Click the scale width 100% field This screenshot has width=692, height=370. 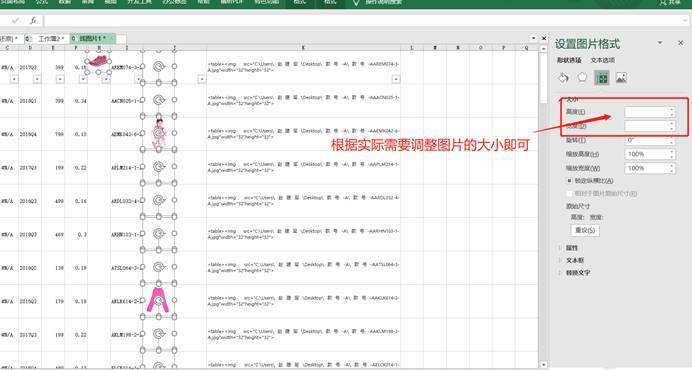point(650,168)
